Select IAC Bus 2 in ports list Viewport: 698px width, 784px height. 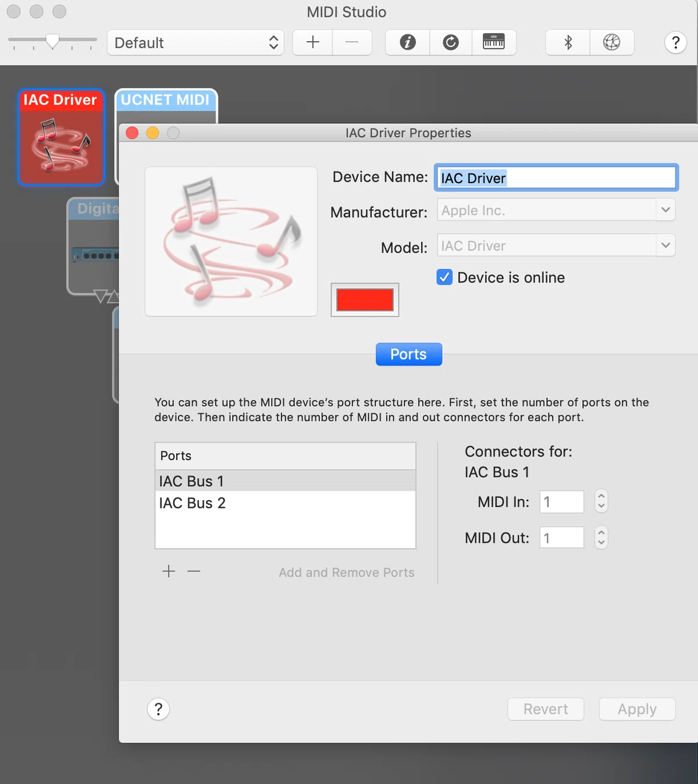[285, 503]
